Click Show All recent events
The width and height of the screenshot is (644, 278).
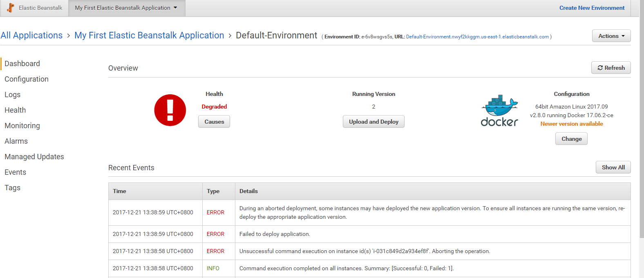[x=613, y=167]
